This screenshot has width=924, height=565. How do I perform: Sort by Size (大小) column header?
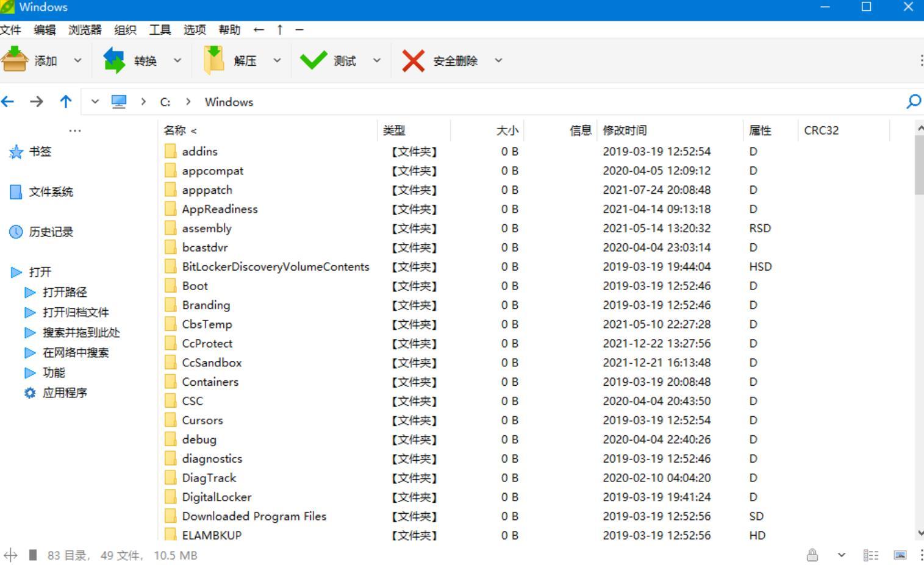[487, 130]
